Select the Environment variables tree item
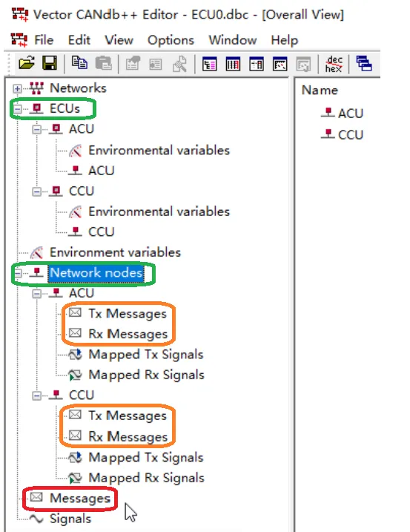This screenshot has width=410, height=532. [x=115, y=252]
